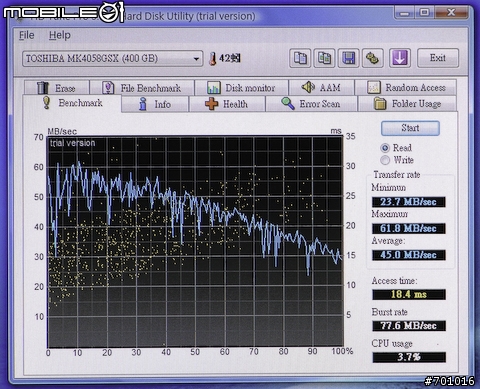The height and width of the screenshot is (389, 480).
Task: Open the Random Access tab
Action: point(406,88)
